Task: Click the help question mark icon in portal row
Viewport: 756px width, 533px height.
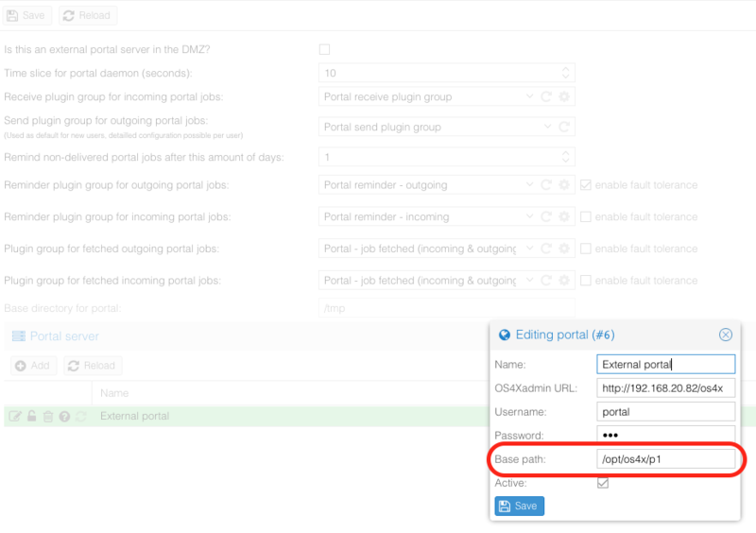Action: tap(64, 416)
